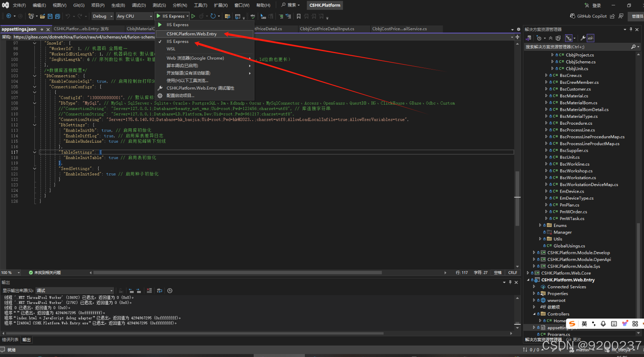
Task: Click Solution Explorer switch views icon
Action: point(529,38)
